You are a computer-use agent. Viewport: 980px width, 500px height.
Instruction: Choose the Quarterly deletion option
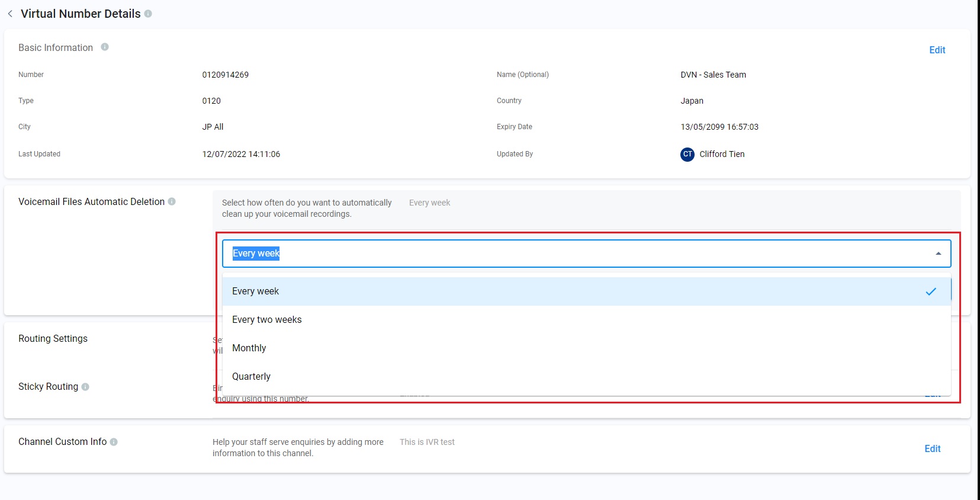click(586, 377)
